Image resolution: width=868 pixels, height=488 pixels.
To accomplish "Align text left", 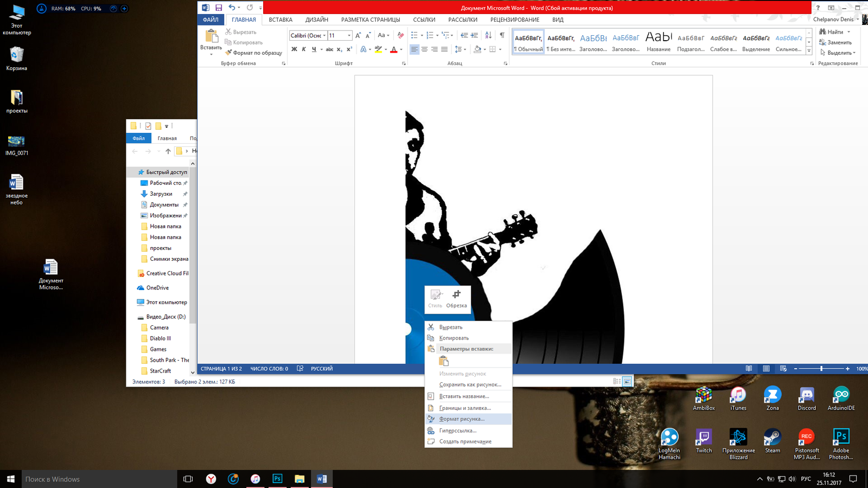I will (414, 49).
